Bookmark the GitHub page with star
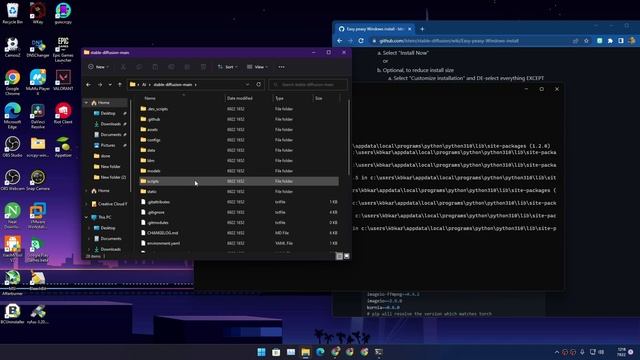640x360 pixels. coord(586,41)
